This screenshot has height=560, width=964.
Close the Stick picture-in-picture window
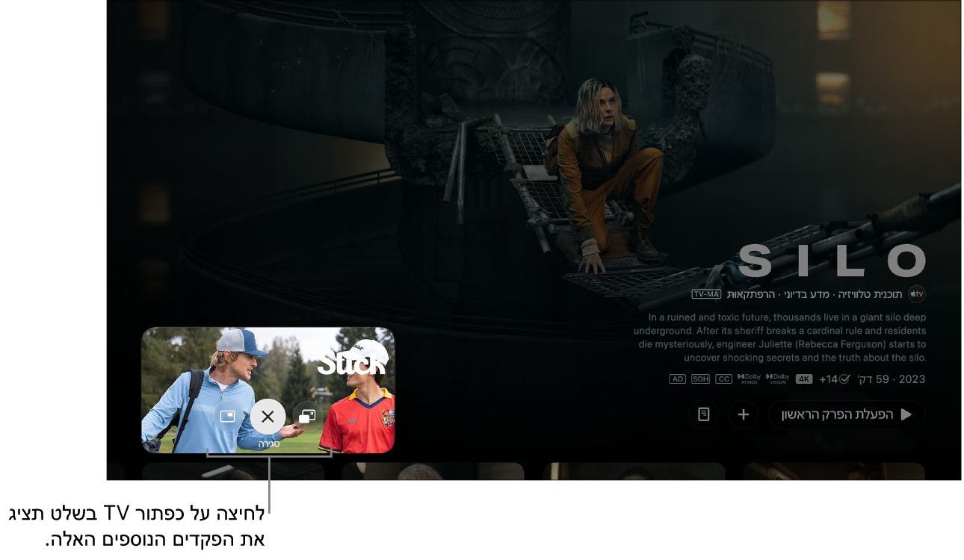tap(268, 417)
